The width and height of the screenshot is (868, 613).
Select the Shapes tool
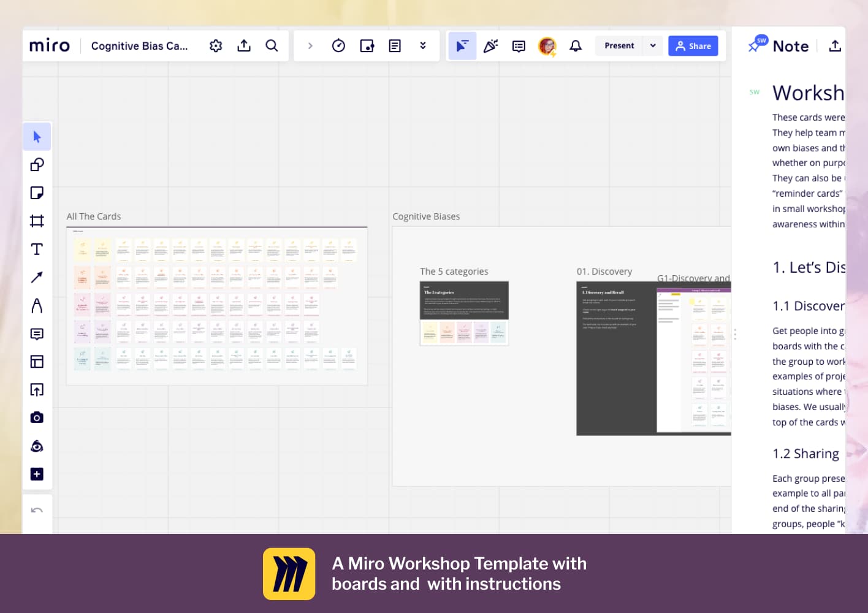[x=37, y=165]
